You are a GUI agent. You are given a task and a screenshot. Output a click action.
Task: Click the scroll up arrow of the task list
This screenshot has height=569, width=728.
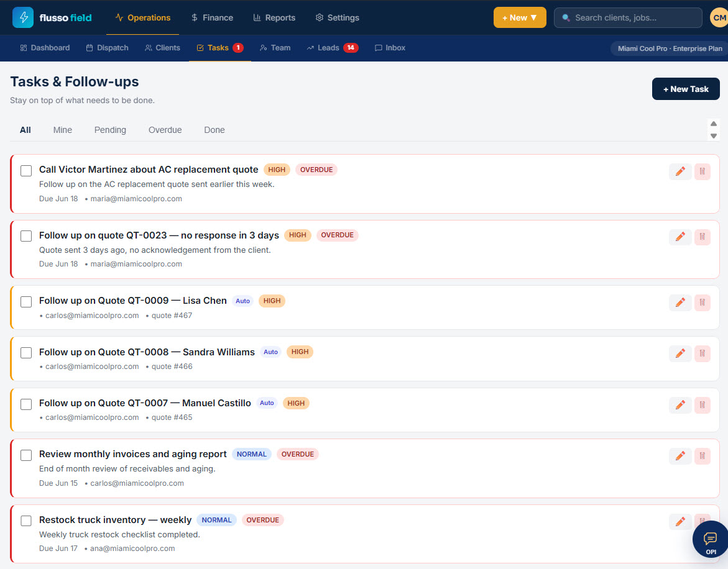click(x=714, y=124)
